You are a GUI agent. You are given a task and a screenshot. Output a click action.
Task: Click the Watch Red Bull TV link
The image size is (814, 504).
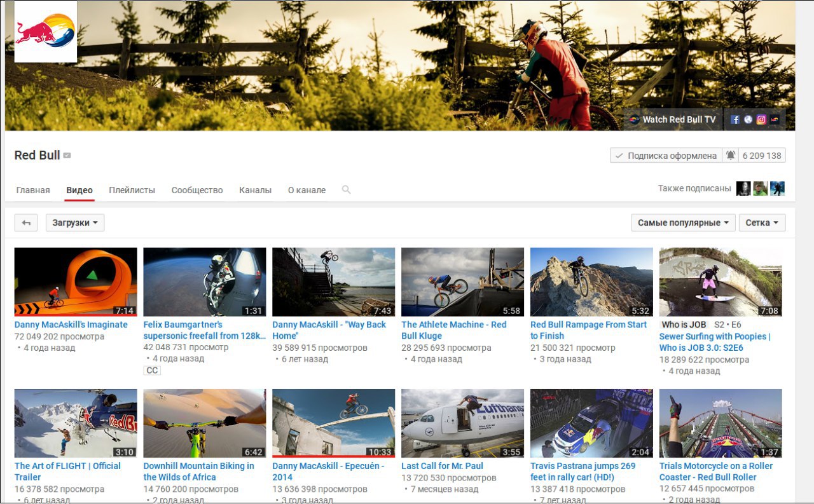(x=673, y=119)
